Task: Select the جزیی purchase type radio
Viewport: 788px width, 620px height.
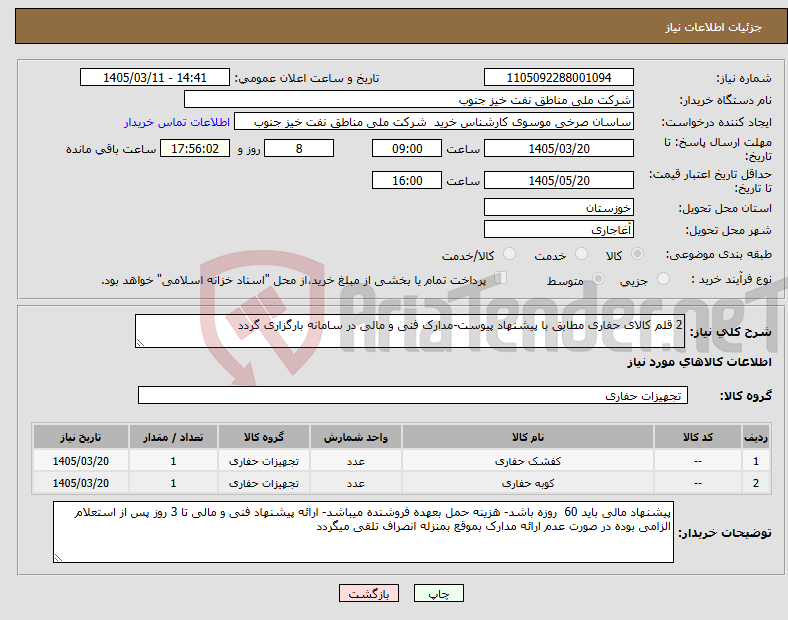Action: 663,278
